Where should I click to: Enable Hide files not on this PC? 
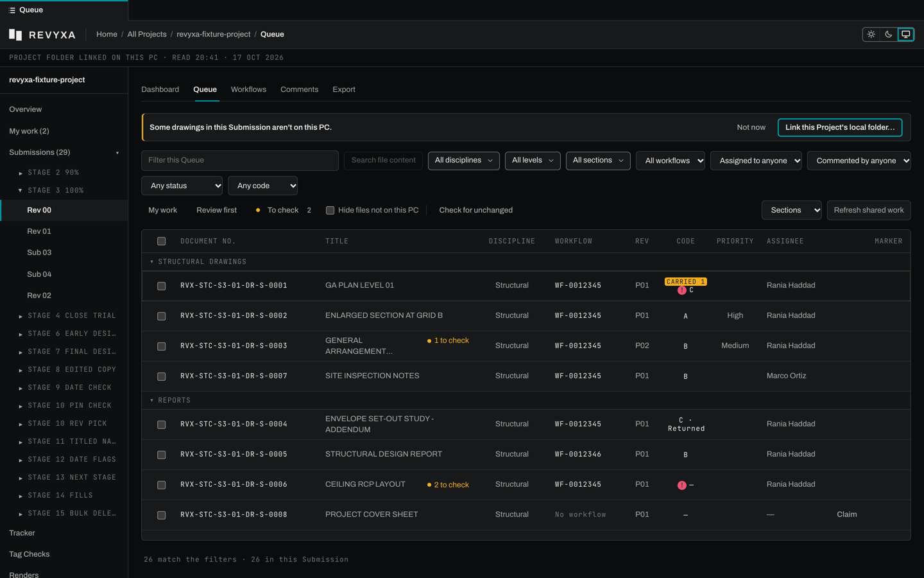pyautogui.click(x=330, y=210)
